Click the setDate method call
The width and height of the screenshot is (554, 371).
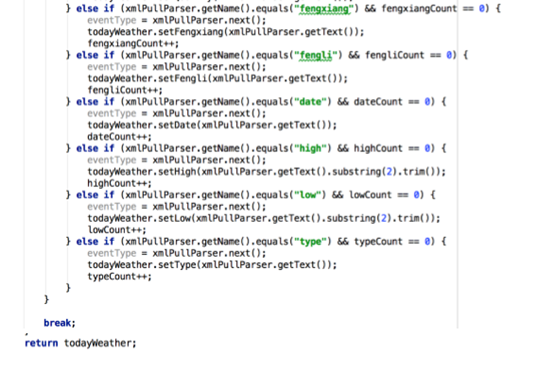(177, 125)
